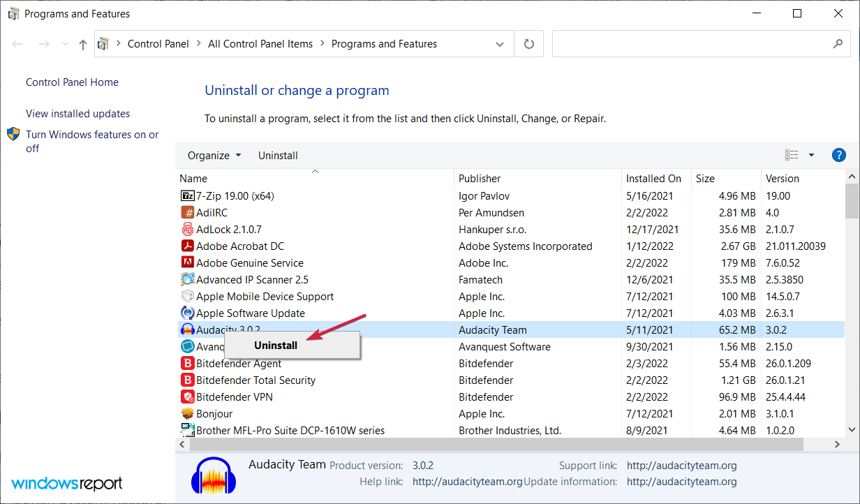Click Programs and Features breadcrumb
The width and height of the screenshot is (860, 504).
(384, 43)
